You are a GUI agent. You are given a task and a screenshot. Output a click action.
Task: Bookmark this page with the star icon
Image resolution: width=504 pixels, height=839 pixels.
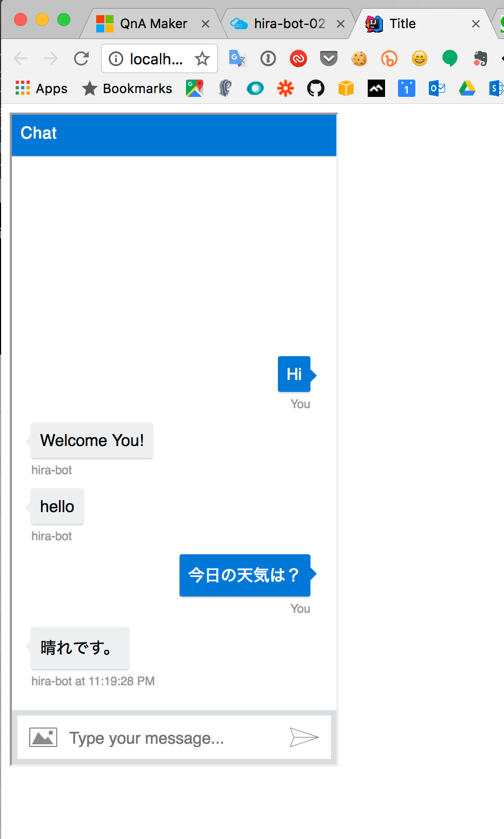tap(202, 58)
